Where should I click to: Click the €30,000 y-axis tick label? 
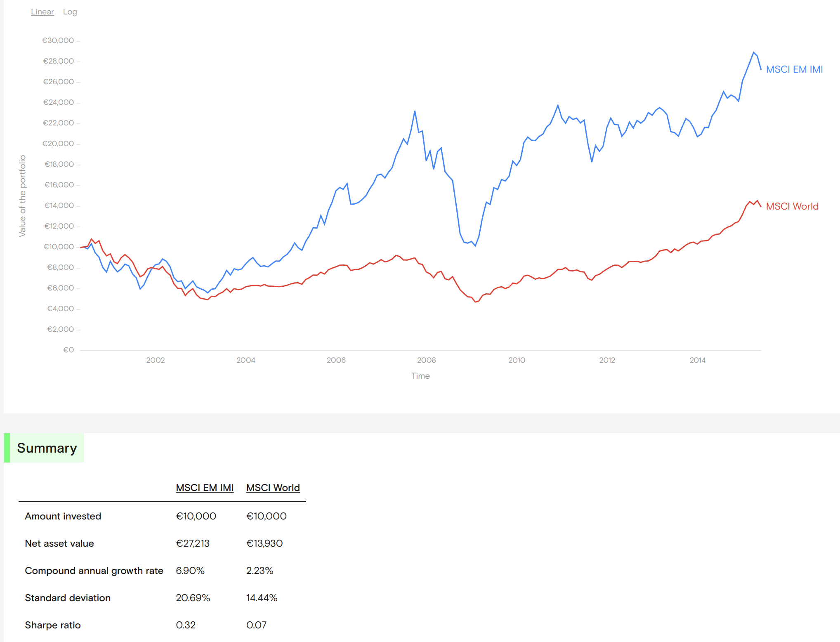point(58,40)
